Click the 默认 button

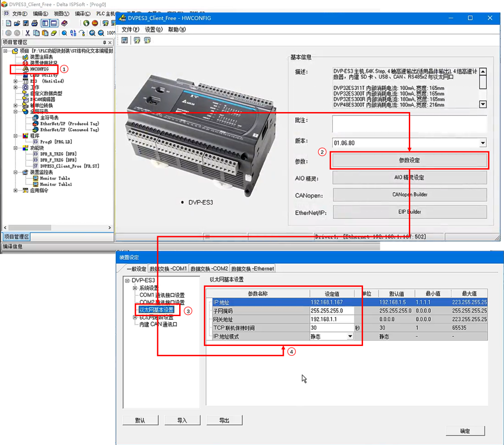coord(140,420)
